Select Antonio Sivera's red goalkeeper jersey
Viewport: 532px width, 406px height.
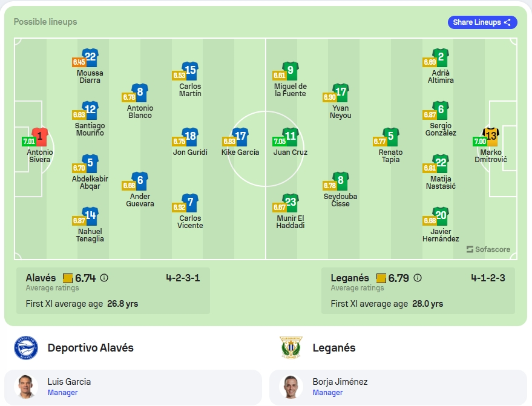coord(40,137)
